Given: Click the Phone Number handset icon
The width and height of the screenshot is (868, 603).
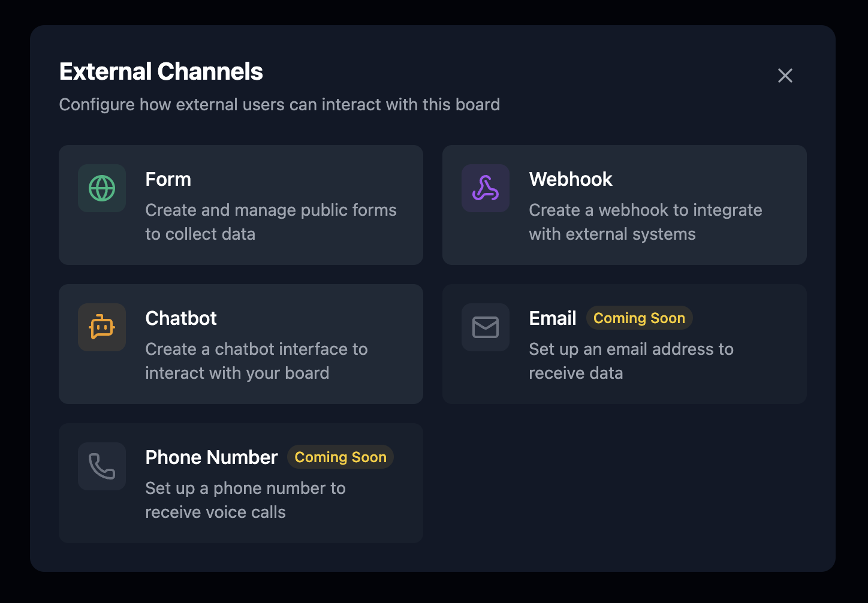Looking at the screenshot, I should tap(102, 466).
